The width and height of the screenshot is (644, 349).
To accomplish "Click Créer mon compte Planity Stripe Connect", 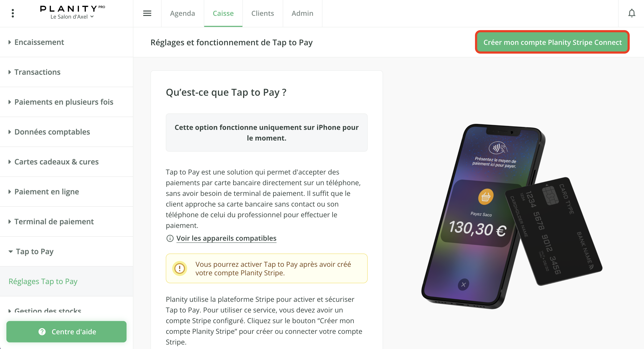I will pos(552,42).
